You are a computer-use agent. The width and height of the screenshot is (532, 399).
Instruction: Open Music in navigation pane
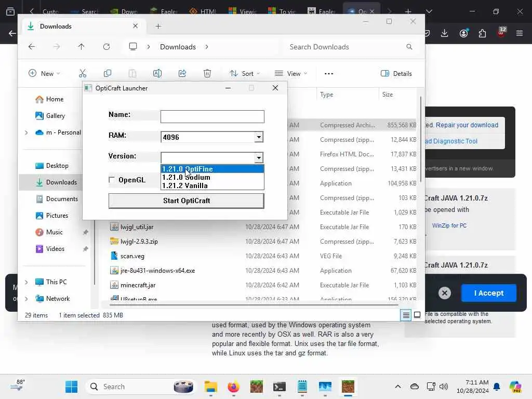tap(49, 232)
